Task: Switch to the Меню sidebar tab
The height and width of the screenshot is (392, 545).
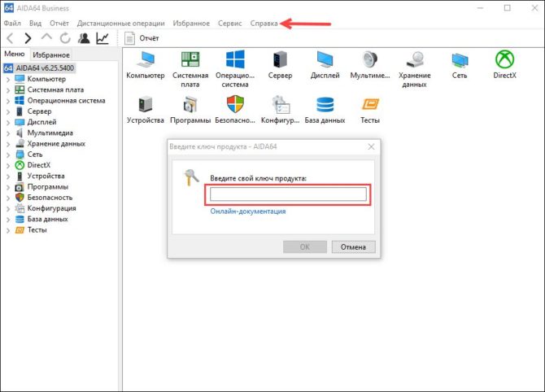Action: pyautogui.click(x=15, y=54)
